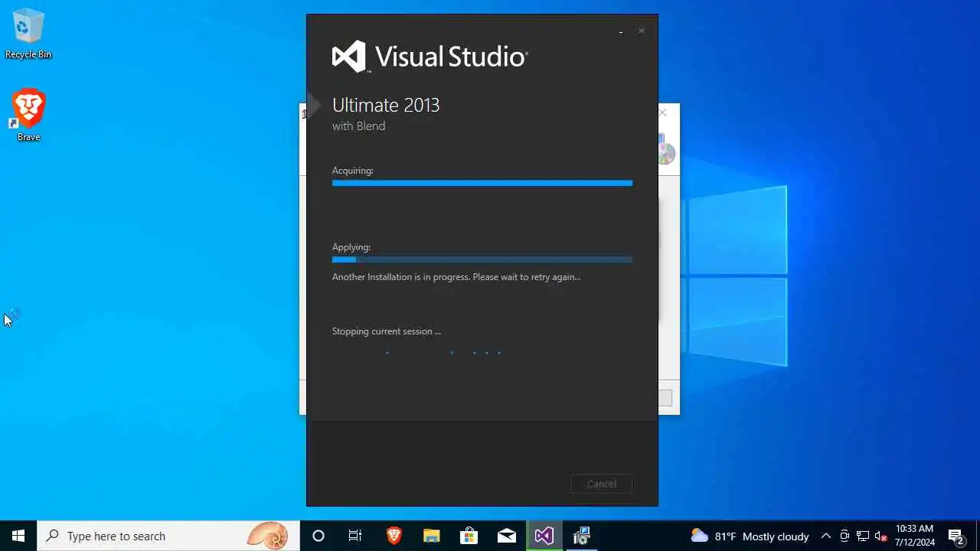Viewport: 980px width, 551px height.
Task: Open Task View on the taskbar
Action: pos(355,536)
